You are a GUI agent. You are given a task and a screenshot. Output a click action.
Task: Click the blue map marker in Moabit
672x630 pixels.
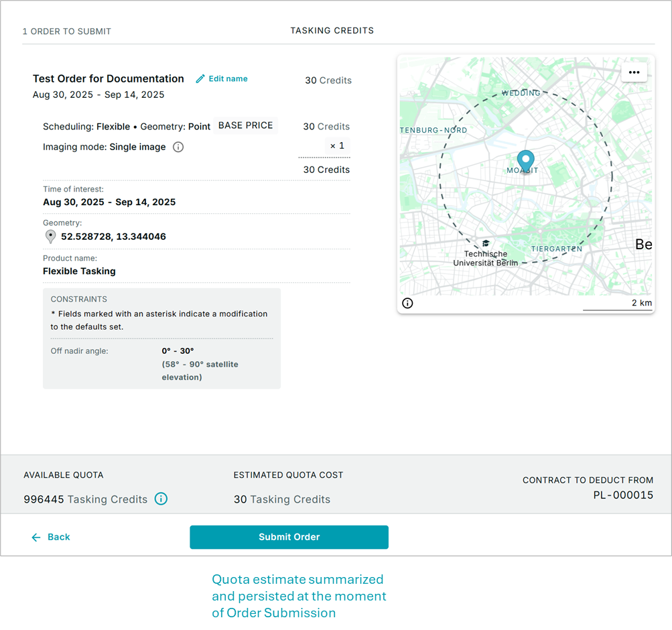[x=526, y=161]
